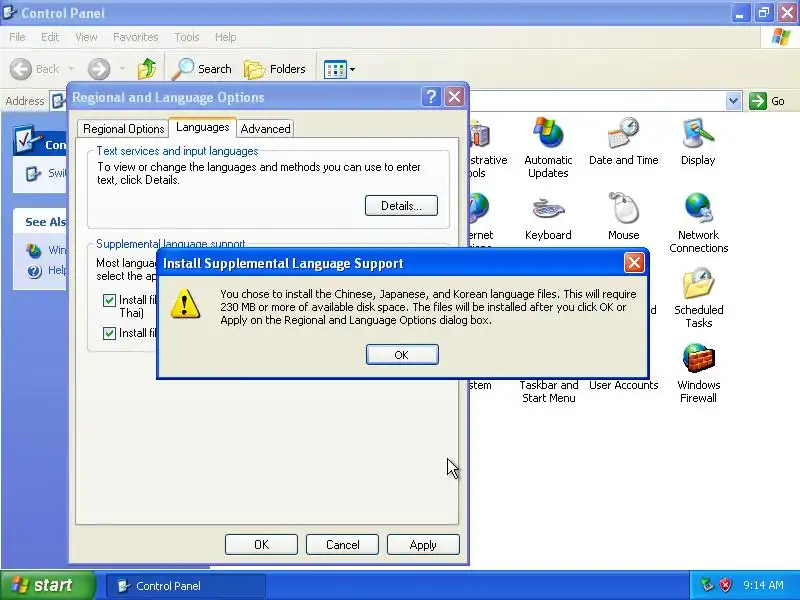Click the Start button
The height and width of the screenshot is (600, 800).
click(x=47, y=585)
